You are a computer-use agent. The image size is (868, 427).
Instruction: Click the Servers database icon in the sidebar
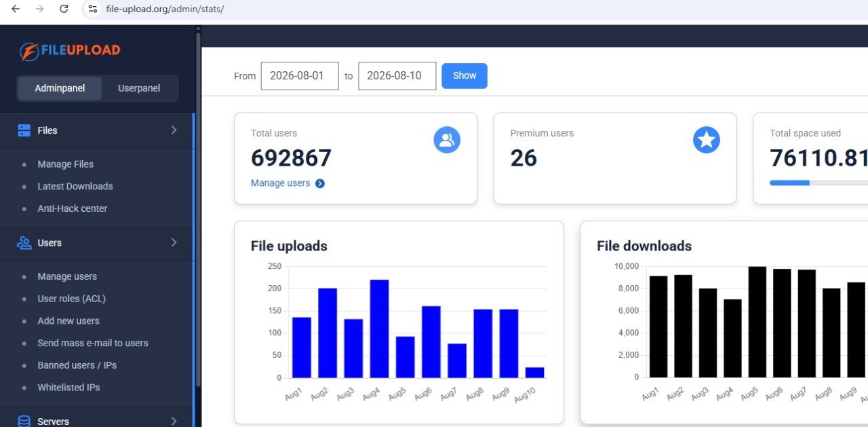24,421
